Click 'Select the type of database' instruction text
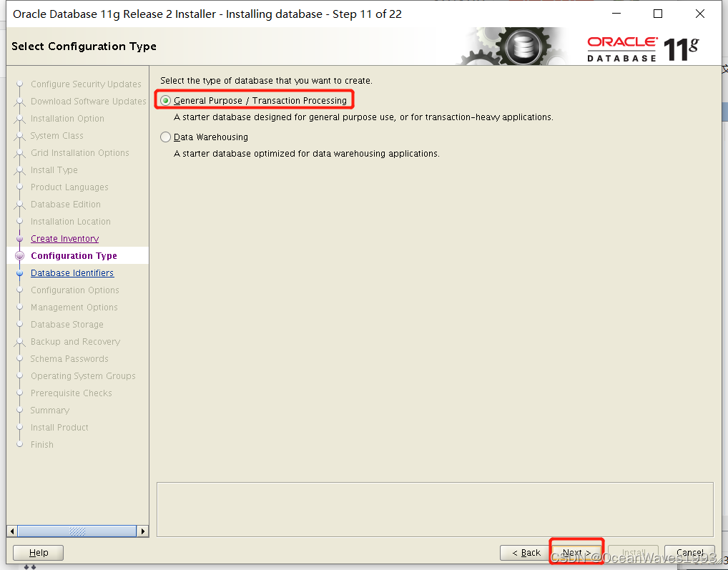The height and width of the screenshot is (570, 728). [266, 80]
